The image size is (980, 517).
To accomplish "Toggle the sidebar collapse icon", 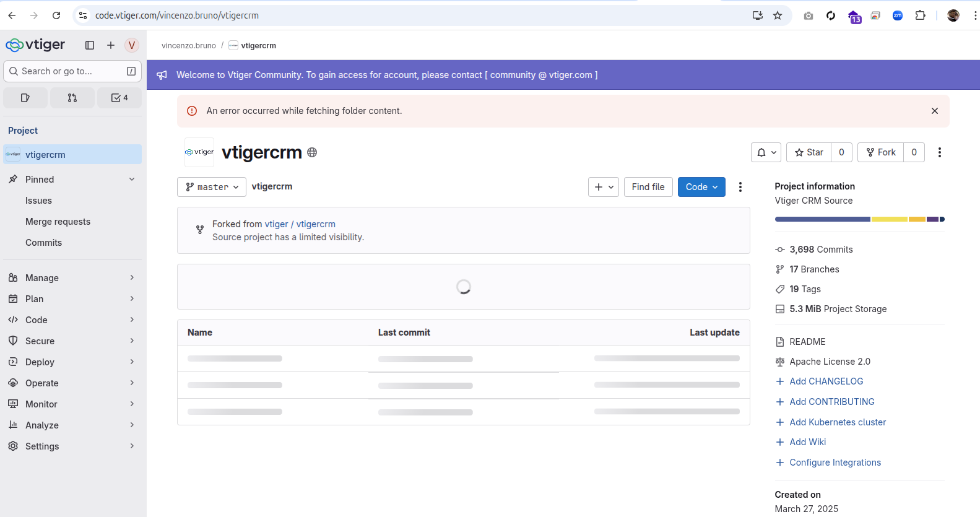I will (90, 45).
